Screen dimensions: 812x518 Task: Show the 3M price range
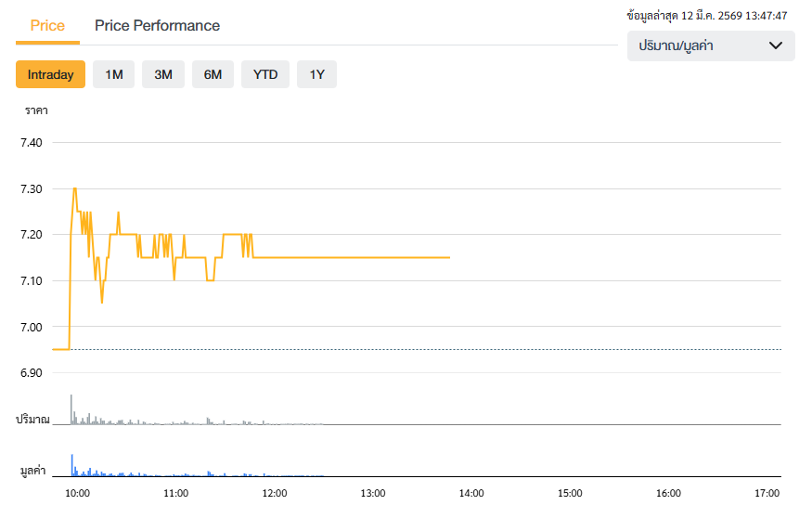click(163, 74)
